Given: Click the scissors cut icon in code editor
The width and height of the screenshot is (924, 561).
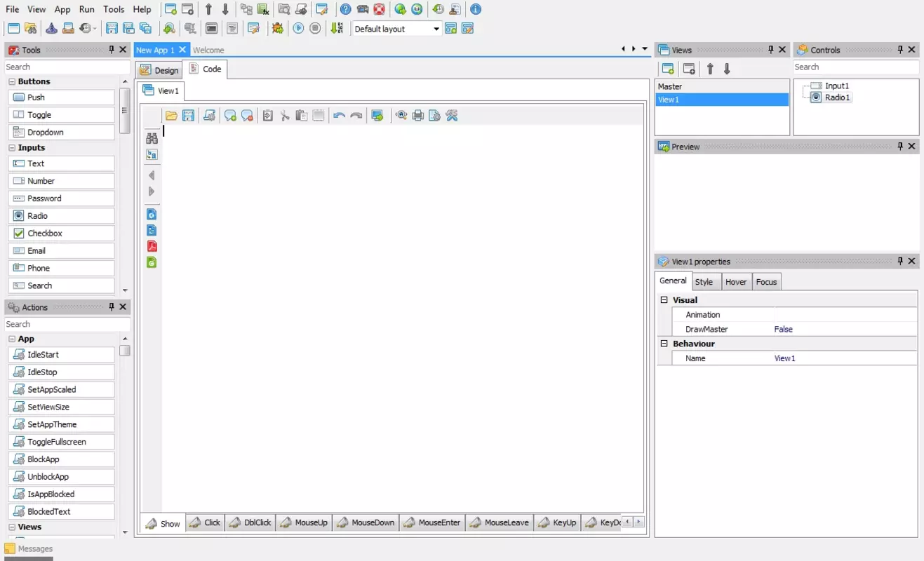Looking at the screenshot, I should (285, 116).
